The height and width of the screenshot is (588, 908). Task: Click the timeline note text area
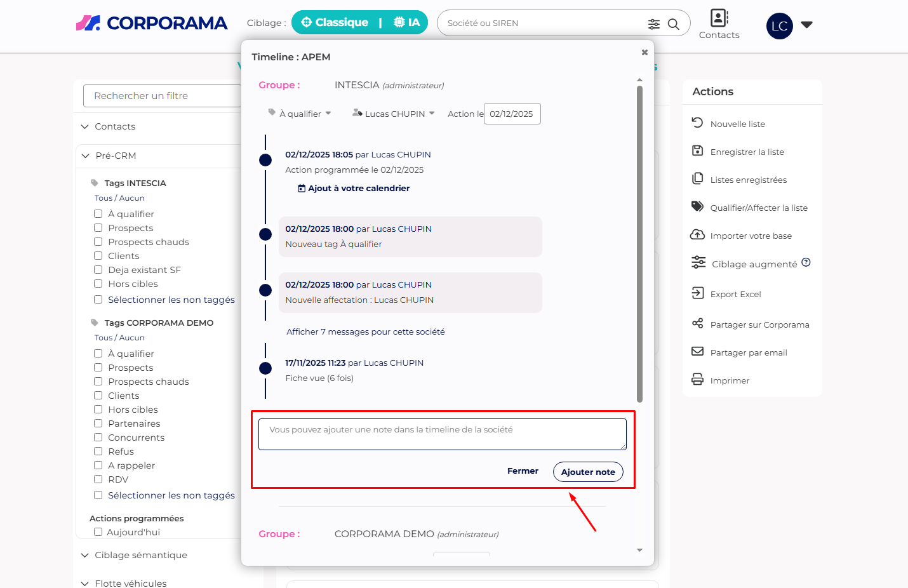(442, 434)
